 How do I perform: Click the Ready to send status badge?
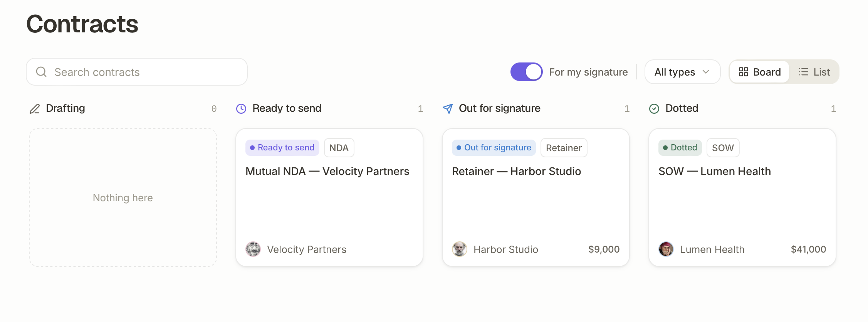[x=282, y=148]
